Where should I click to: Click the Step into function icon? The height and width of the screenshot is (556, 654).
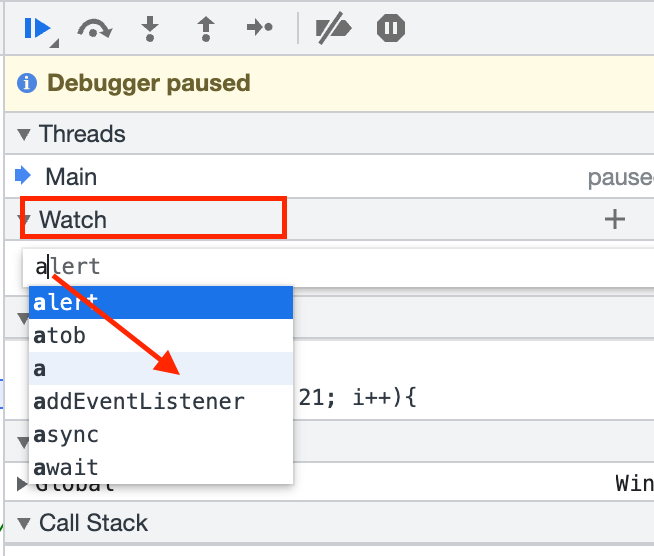coord(150,29)
